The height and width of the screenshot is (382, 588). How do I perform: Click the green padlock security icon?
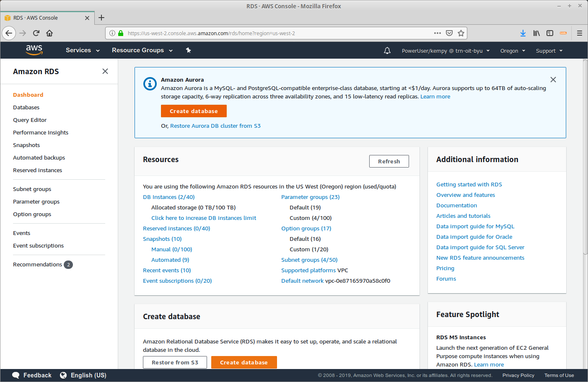(121, 33)
